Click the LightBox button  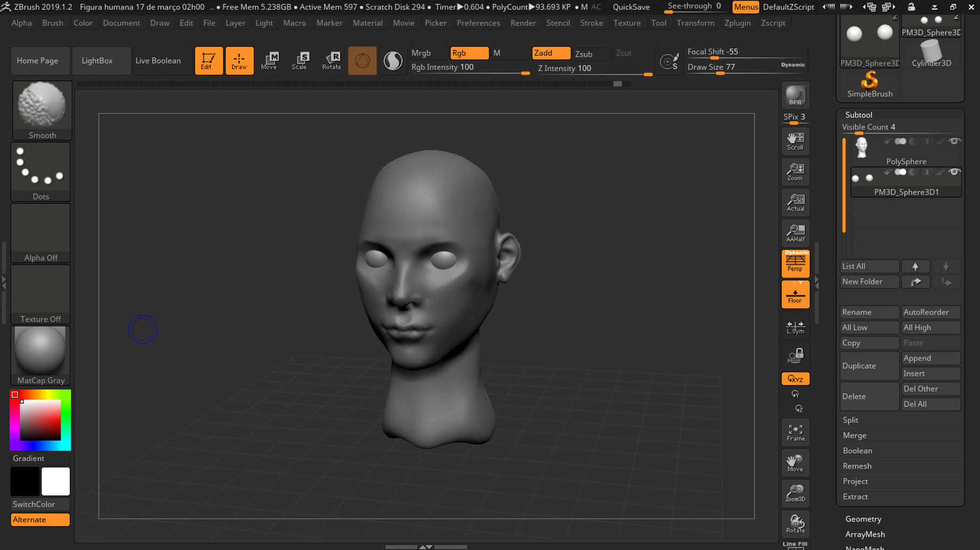97,60
